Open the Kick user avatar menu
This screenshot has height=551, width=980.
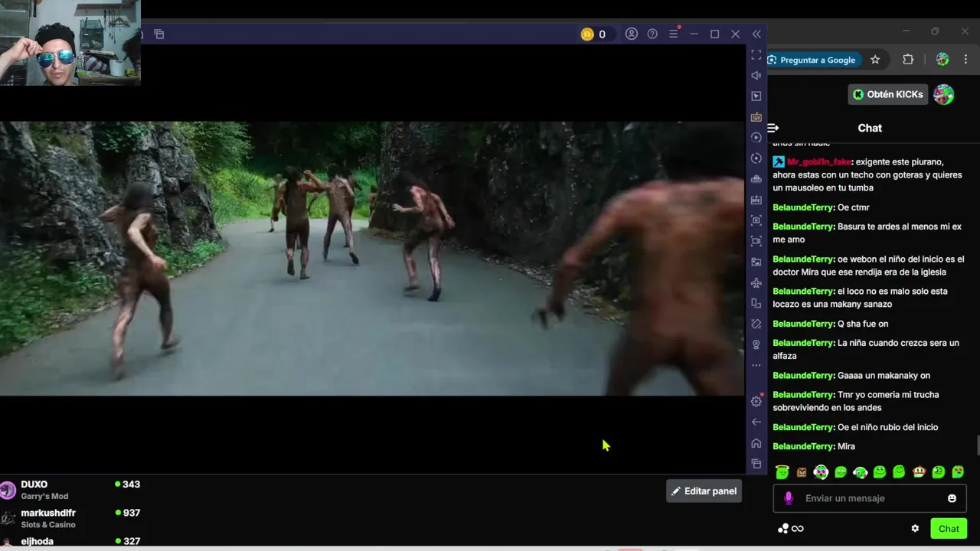pos(944,94)
